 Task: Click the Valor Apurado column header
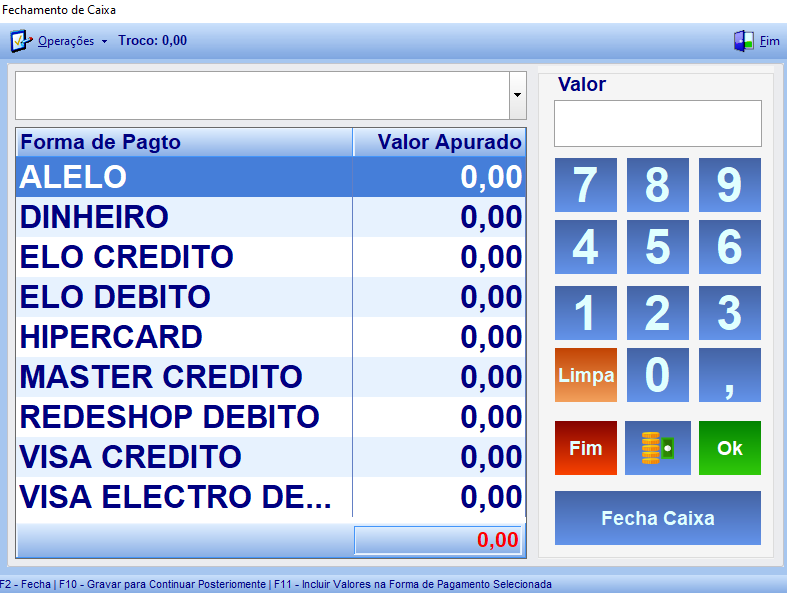[440, 142]
